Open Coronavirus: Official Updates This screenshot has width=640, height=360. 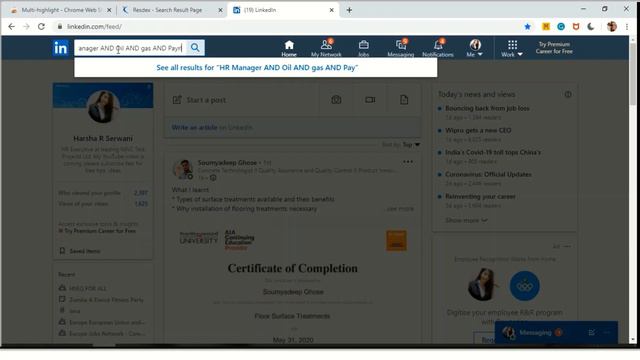[x=488, y=175]
